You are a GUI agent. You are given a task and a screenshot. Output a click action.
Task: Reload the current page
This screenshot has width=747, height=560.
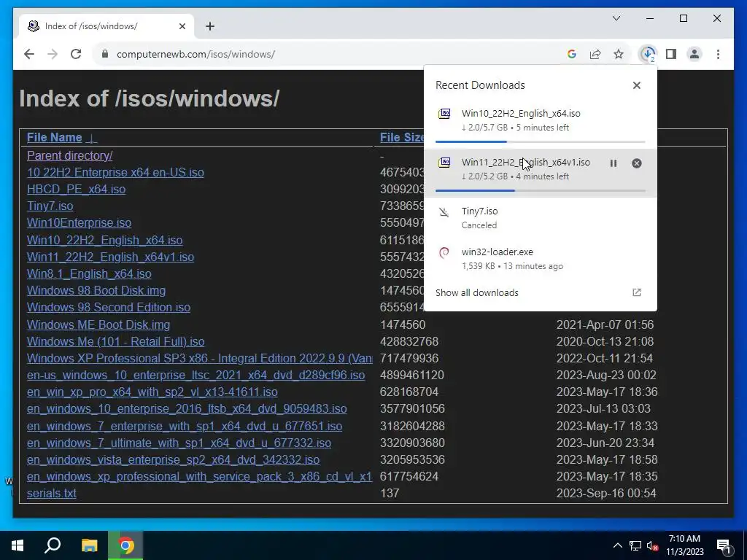76,54
